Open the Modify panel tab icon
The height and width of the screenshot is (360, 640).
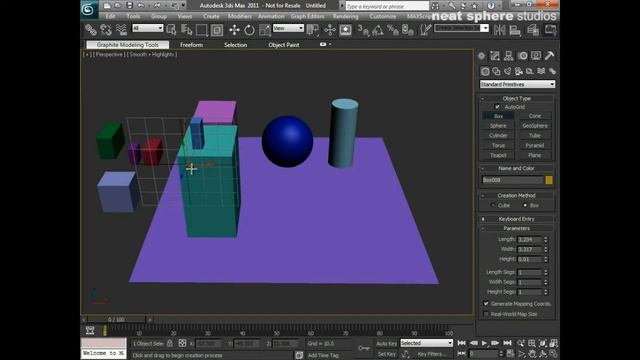point(495,56)
